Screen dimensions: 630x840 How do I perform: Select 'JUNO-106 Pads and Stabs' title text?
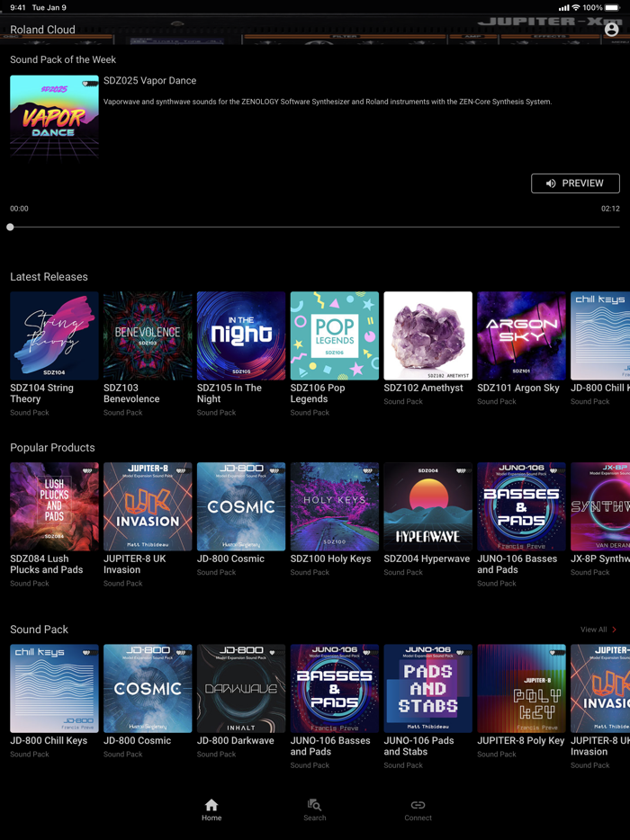point(418,746)
